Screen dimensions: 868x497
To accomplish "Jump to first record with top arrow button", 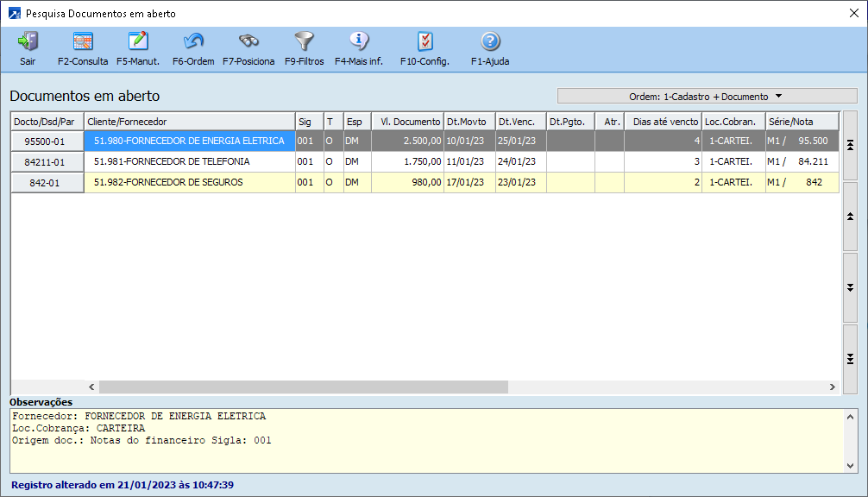I will pos(850,144).
